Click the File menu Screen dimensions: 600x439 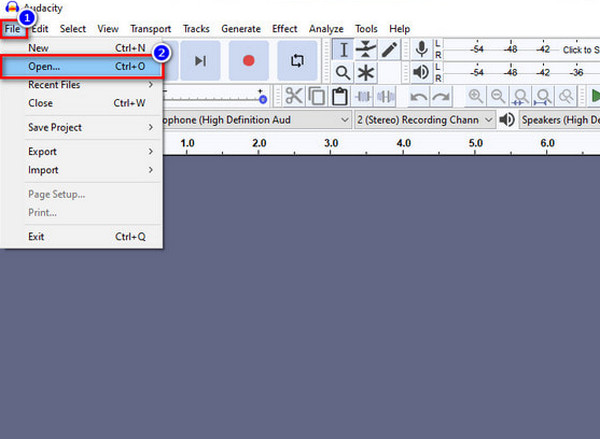13,29
